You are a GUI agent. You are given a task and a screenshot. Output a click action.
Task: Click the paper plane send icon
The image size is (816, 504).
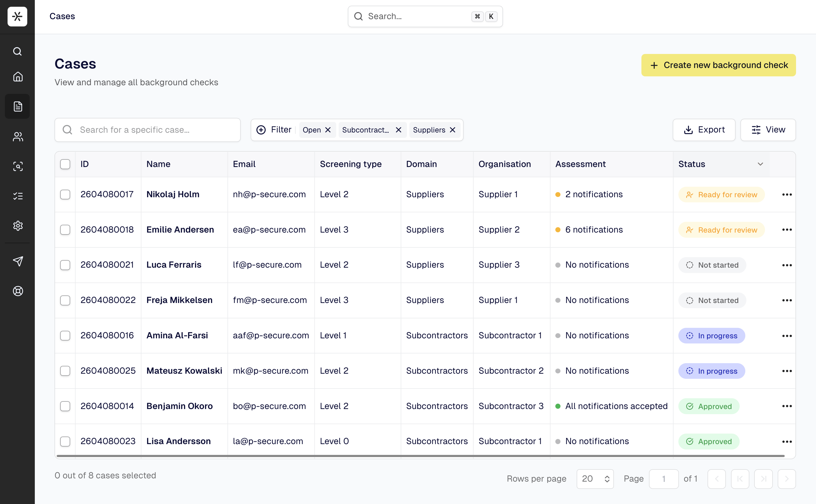18,261
